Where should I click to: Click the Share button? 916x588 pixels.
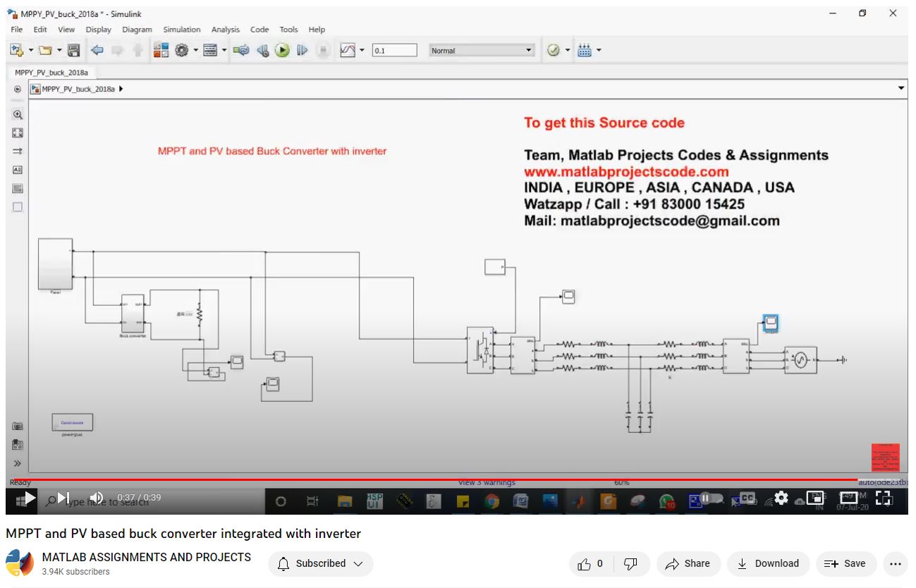click(x=688, y=563)
